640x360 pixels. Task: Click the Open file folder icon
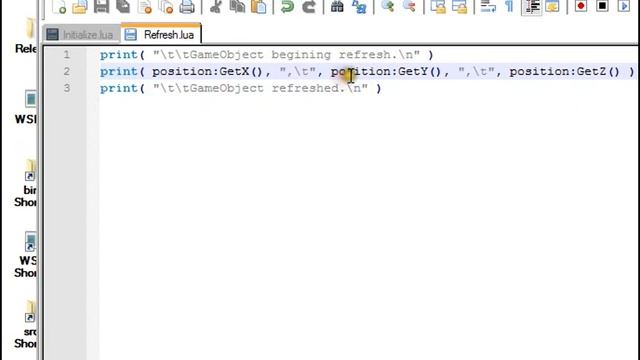[x=80, y=7]
